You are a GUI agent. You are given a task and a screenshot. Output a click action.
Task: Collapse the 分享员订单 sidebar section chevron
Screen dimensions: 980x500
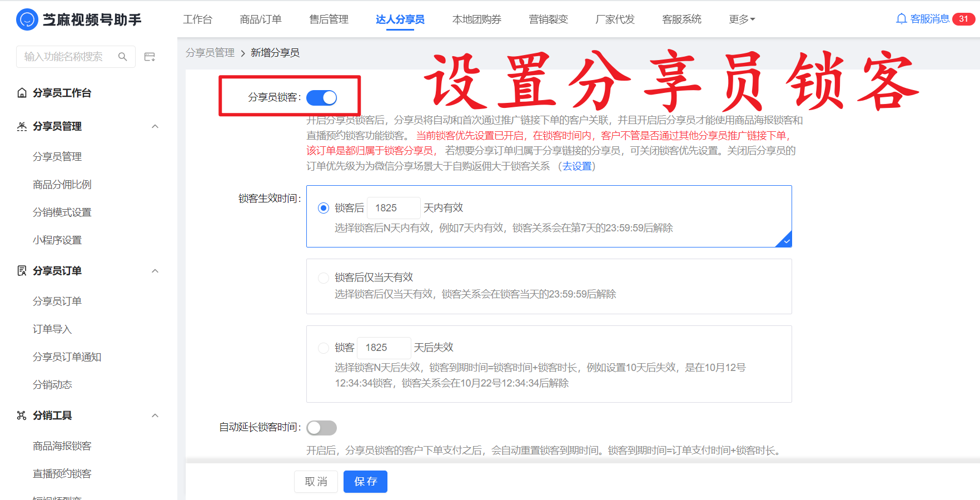point(155,271)
